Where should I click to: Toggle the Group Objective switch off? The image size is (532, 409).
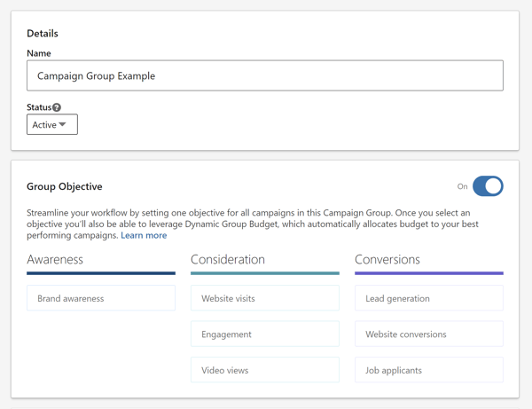[x=488, y=186]
